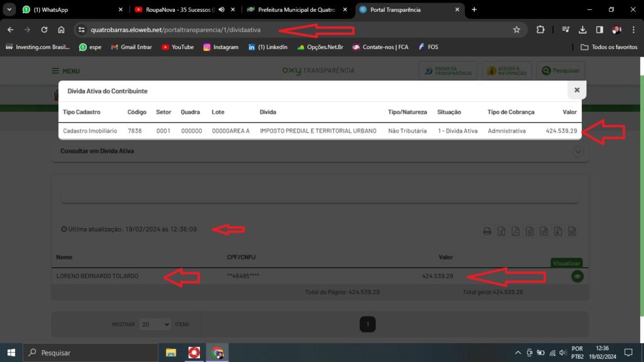The image size is (644, 362).
Task: Toggle the Chrome side panel
Action: (x=599, y=30)
